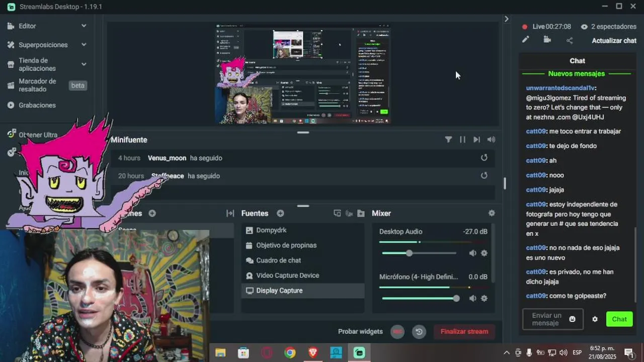644x362 pixels.
Task: Click the REC record button
Action: pos(397,331)
